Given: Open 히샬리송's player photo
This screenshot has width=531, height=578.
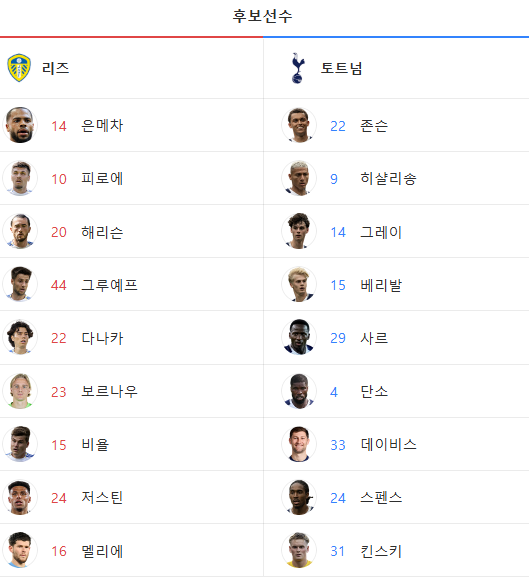Looking at the screenshot, I should [299, 178].
